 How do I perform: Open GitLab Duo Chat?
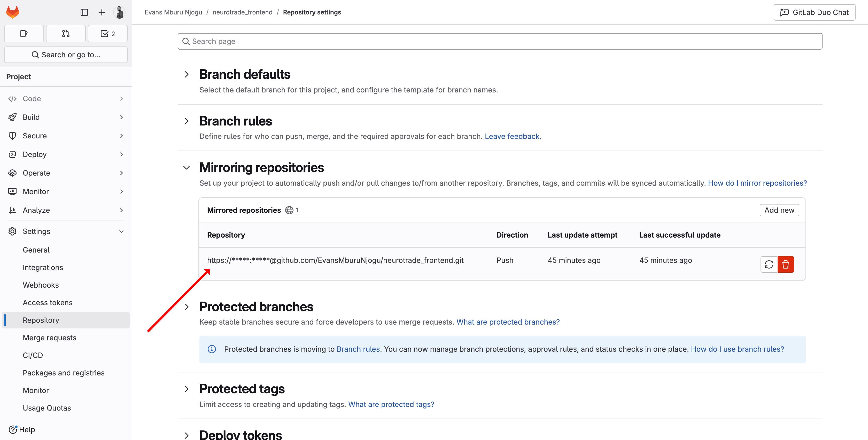(814, 12)
